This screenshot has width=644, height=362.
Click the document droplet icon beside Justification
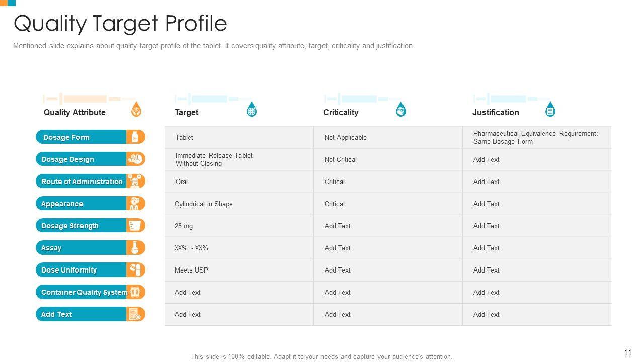point(550,110)
